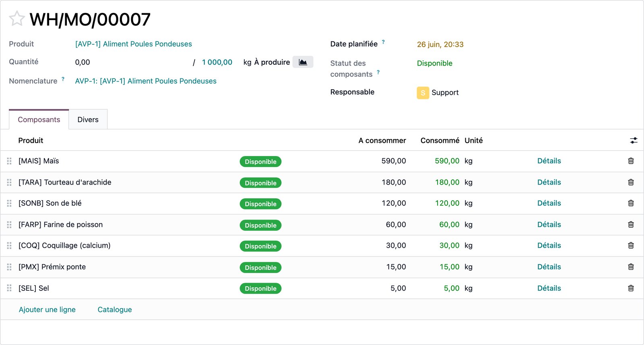Click the Statut des composants help mark

[378, 72]
